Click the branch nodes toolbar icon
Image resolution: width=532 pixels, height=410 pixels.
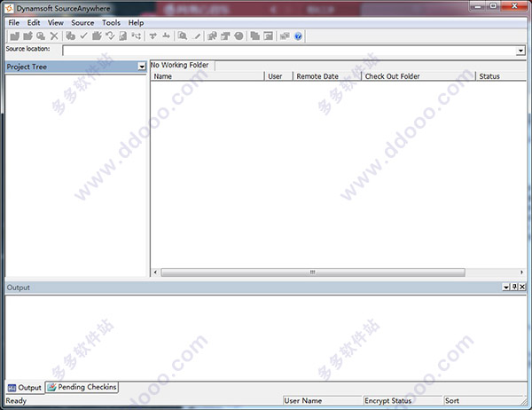(137, 36)
